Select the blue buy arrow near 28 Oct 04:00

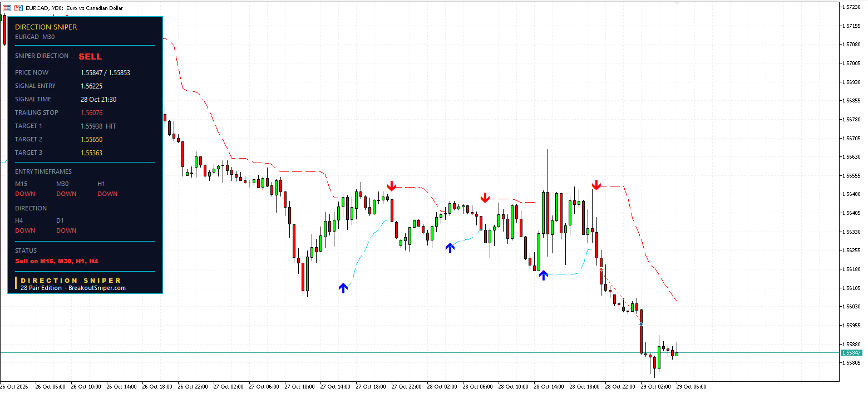pos(450,248)
